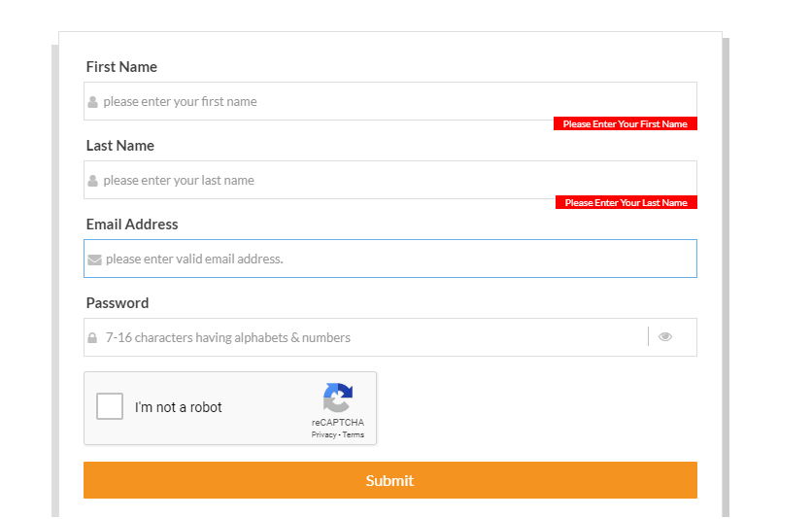Screen dimensions: 812x519
Task: Show password using the eye icon
Action: coord(665,337)
